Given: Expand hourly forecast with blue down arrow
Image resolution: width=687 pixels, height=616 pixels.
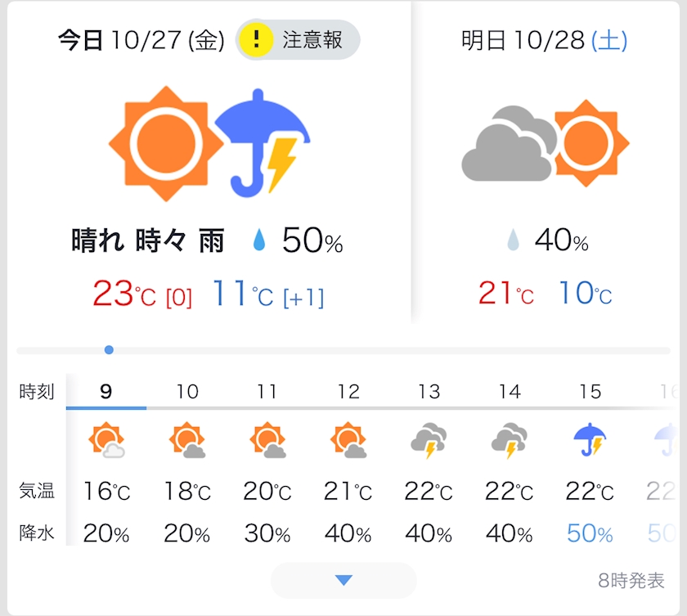Looking at the screenshot, I should pos(343,580).
